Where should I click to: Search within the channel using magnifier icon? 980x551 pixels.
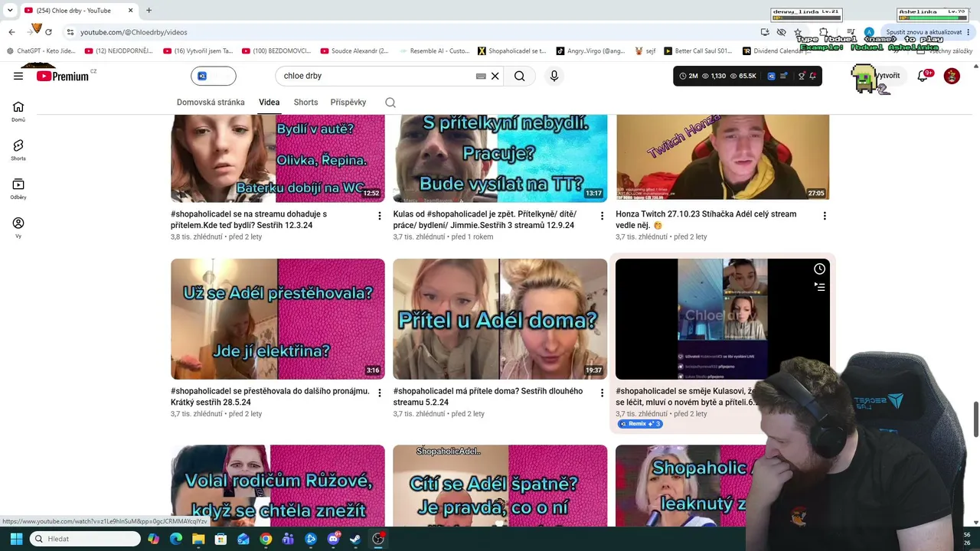click(x=390, y=103)
